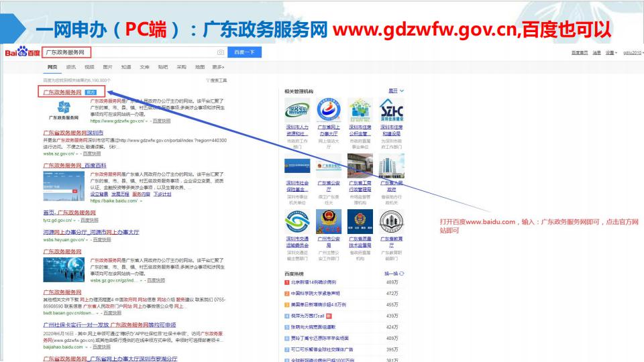Open the 服务内容 sublink

(x=142, y=194)
